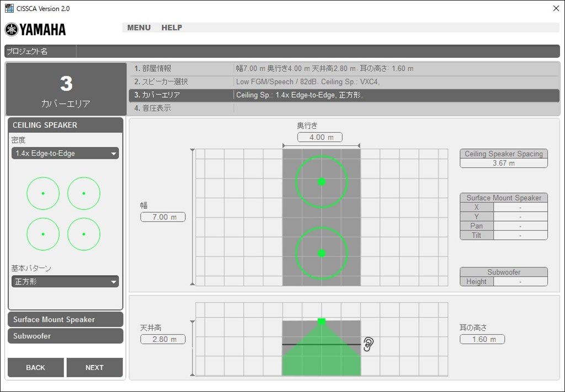565x392 pixels.
Task: Click the room info summary text for step 1
Action: pyautogui.click(x=324, y=68)
